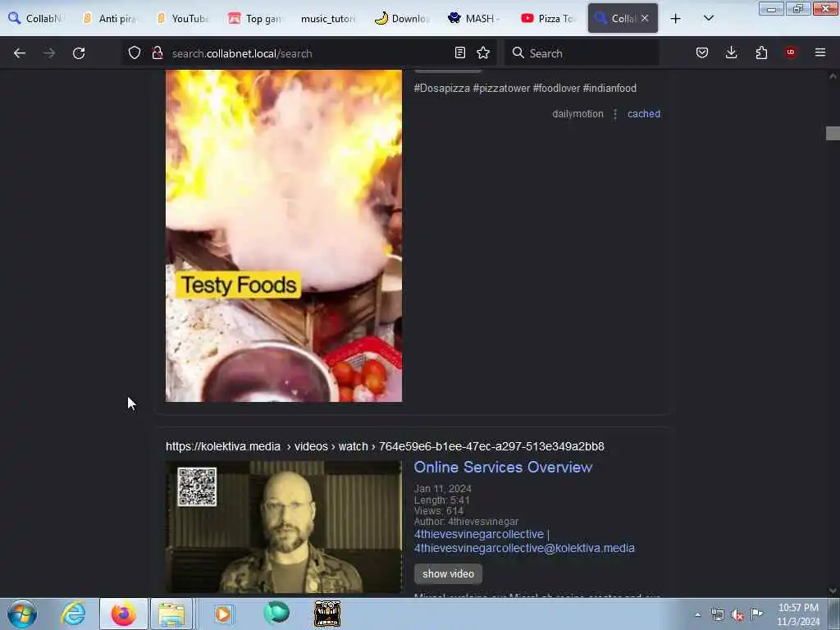Open Windows Explorer from the taskbar
The image size is (840, 630).
coord(171,614)
